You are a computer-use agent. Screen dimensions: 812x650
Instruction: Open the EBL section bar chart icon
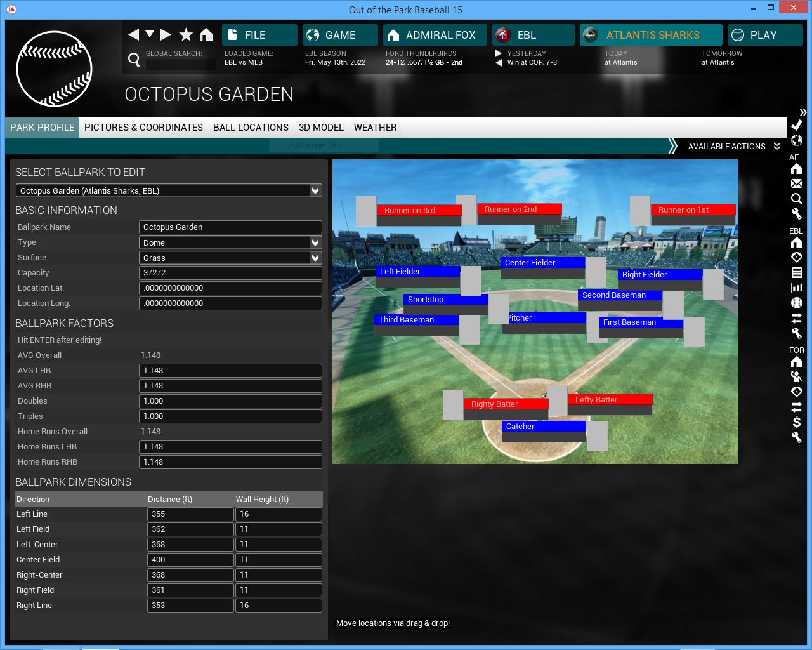(x=797, y=288)
